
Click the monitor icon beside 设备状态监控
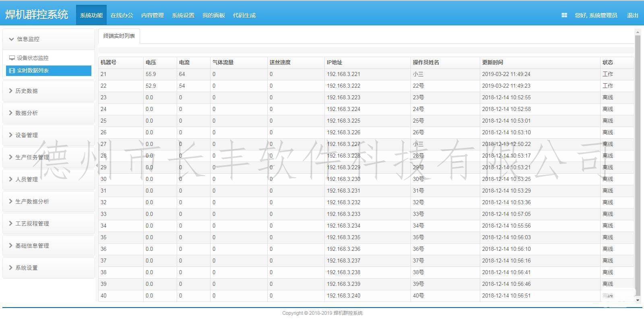12,58
